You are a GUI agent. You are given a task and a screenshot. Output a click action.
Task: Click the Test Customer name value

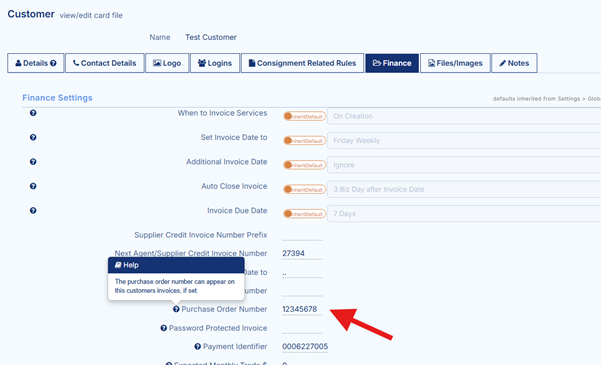[x=211, y=37]
